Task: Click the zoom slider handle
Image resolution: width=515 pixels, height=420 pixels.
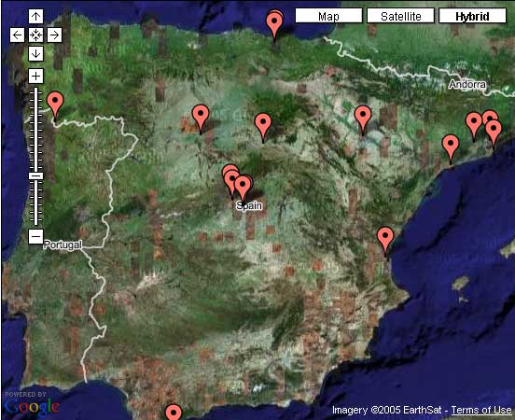Action: tap(35, 176)
